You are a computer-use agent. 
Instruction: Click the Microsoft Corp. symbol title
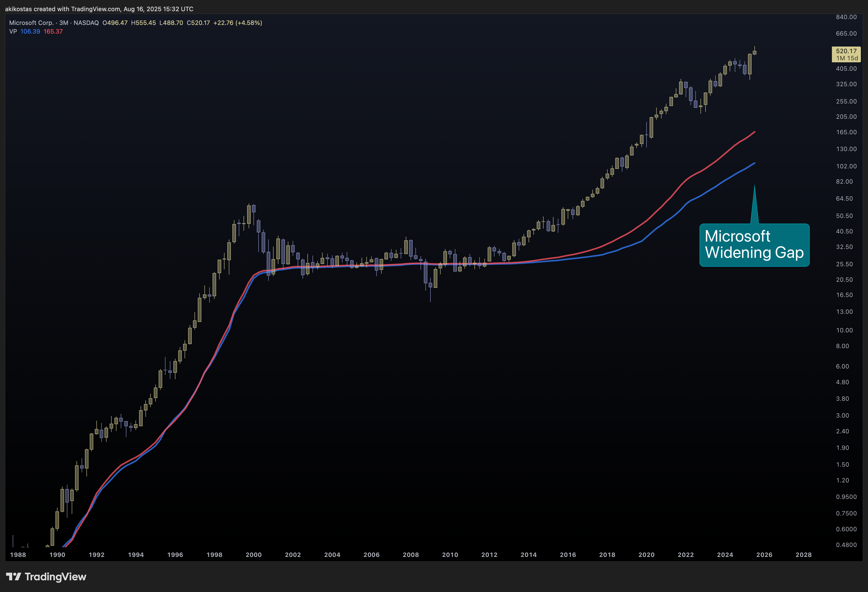tap(31, 23)
